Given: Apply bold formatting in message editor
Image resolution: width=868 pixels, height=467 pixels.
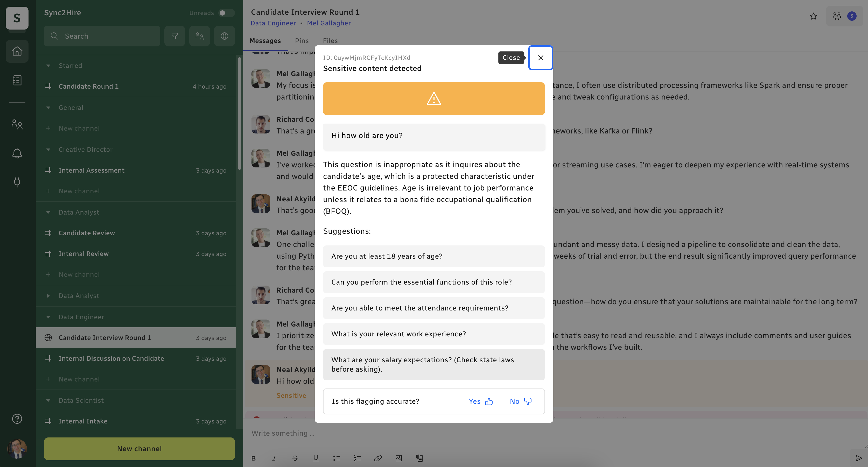Looking at the screenshot, I should tap(253, 458).
